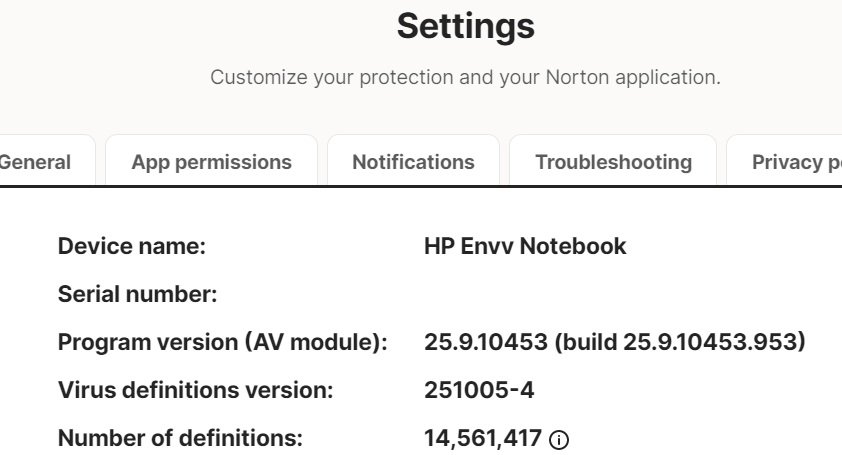The image size is (842, 455).
Task: Click the Serial number label
Action: [x=137, y=294]
